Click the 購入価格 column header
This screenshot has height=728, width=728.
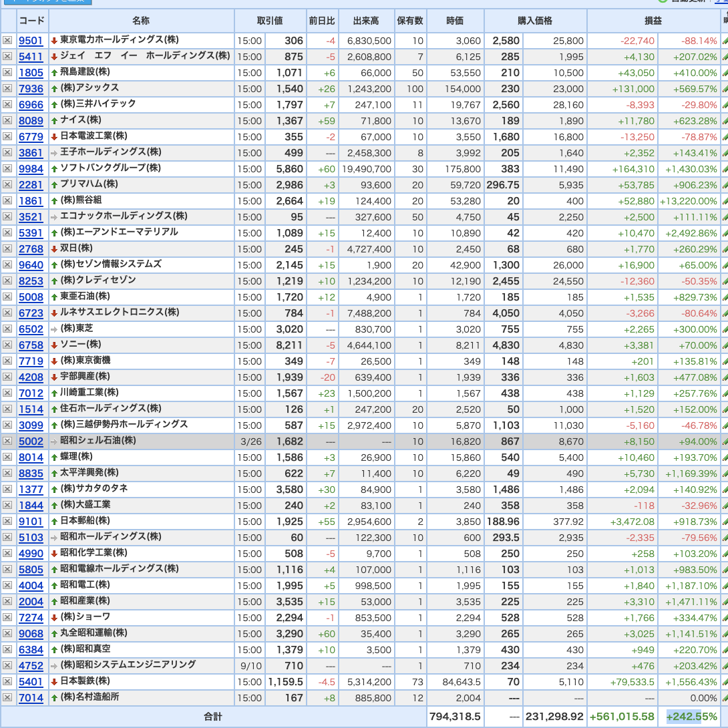coord(536,21)
